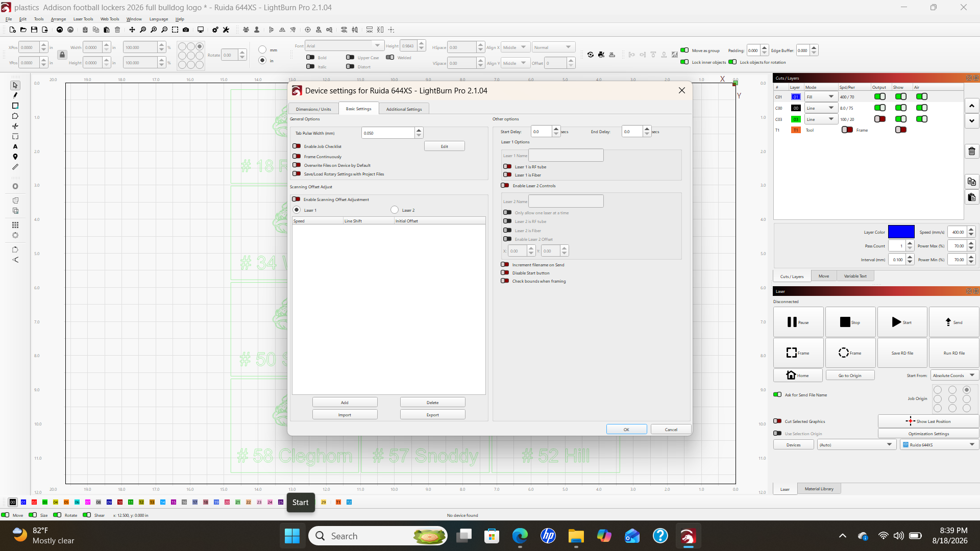Image resolution: width=980 pixels, height=551 pixels.
Task: Open the Grid Array tool
Action: pos(15,225)
